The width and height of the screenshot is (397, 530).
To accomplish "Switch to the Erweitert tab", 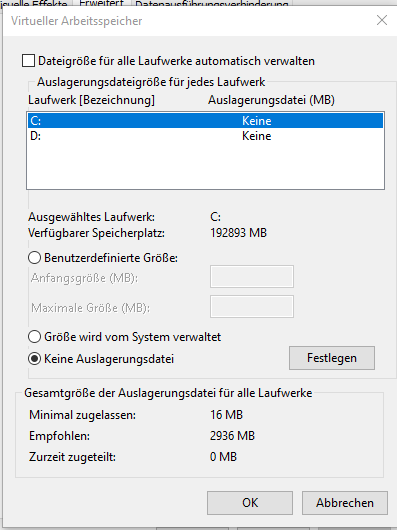I will (x=102, y=3).
